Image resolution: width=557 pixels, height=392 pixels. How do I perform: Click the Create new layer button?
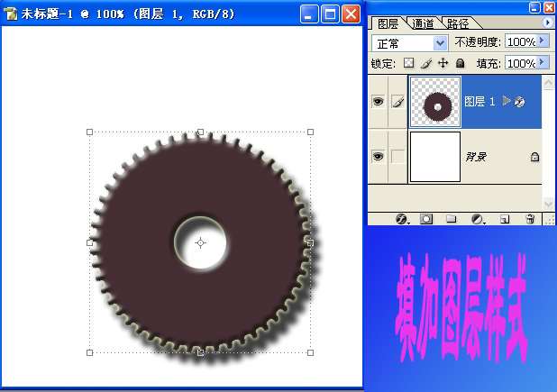click(505, 220)
